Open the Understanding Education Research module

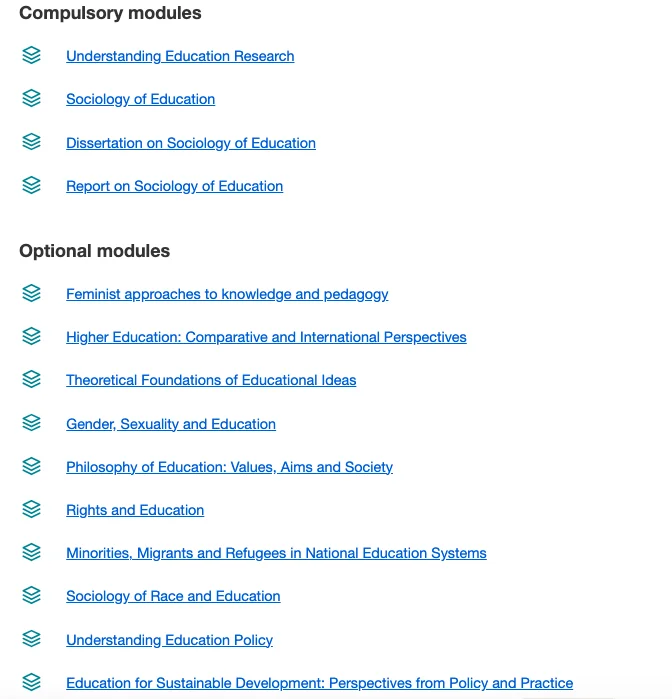180,56
